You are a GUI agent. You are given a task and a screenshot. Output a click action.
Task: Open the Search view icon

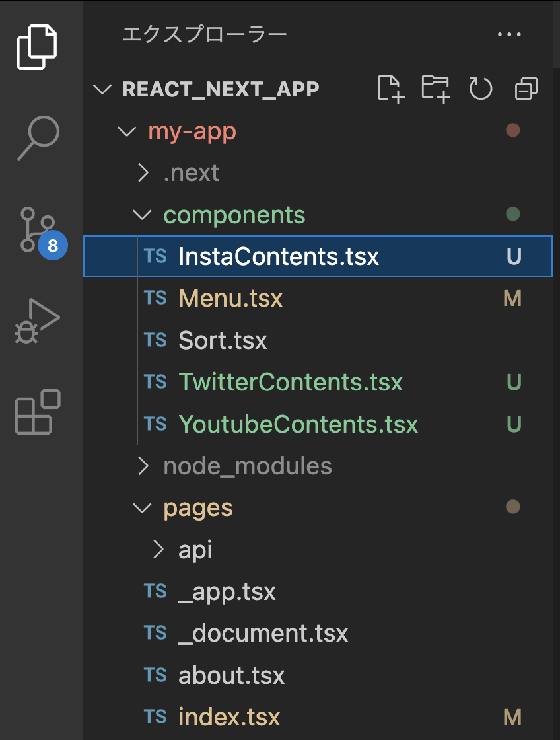click(38, 138)
